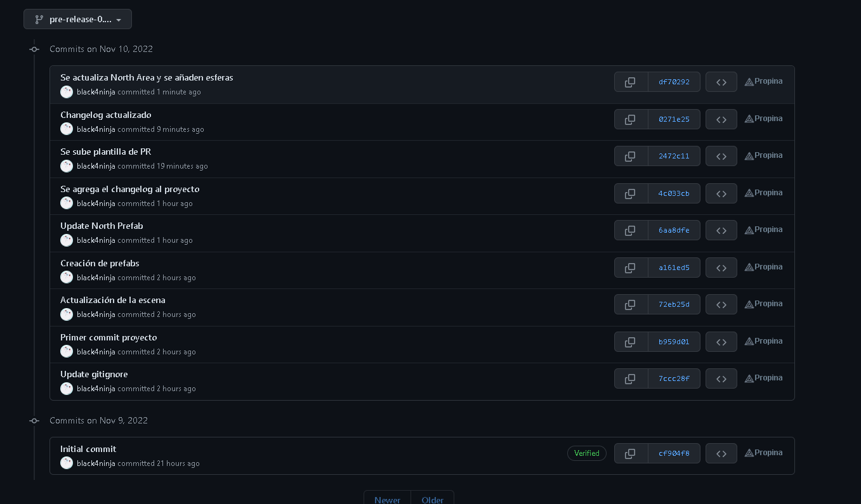Screen dimensions: 861x504
Task: Copy full SHA for commit cf904f8
Action: [x=630, y=453]
